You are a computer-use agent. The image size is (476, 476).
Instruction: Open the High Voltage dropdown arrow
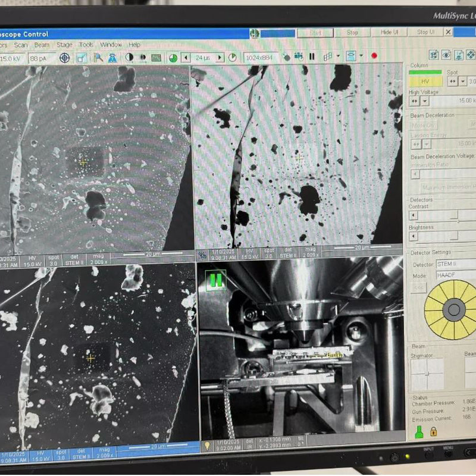click(425, 101)
